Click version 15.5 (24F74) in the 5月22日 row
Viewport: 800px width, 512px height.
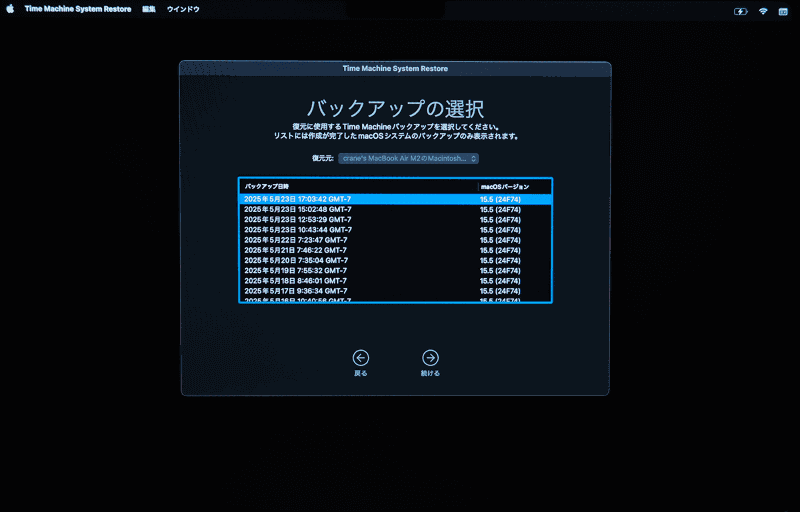tap(500, 240)
